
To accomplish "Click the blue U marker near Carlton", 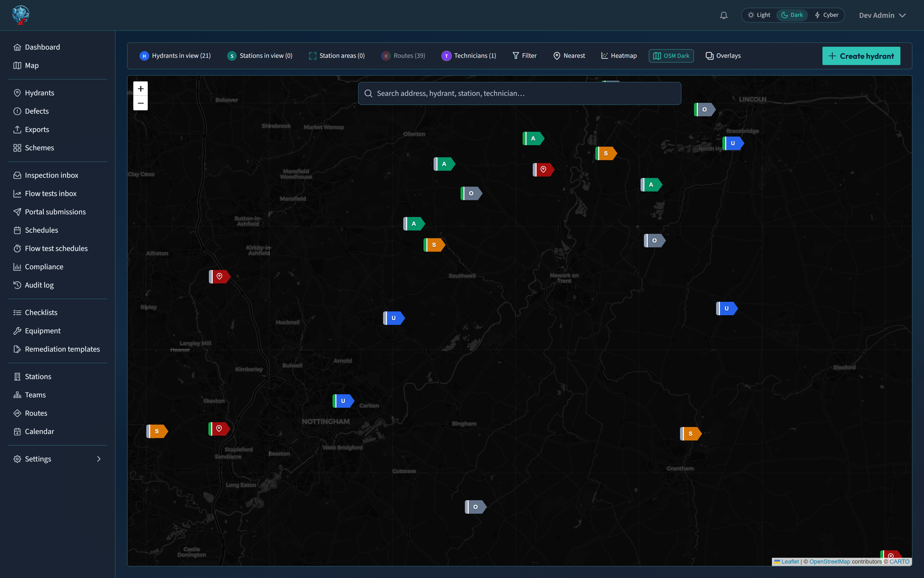I will (x=343, y=401).
